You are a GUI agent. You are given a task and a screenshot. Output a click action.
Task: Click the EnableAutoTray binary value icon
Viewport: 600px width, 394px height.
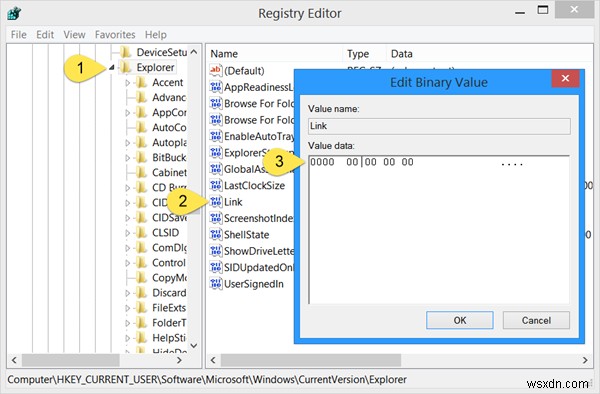tap(216, 136)
